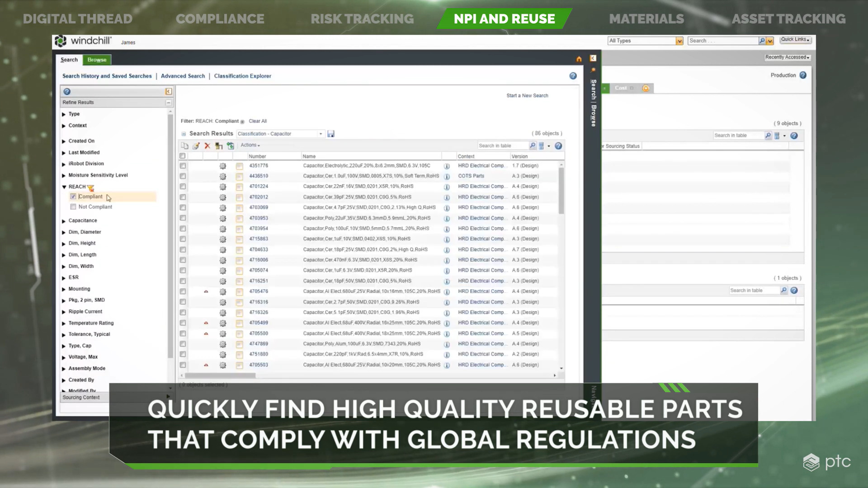Open the table view settings icon

pyautogui.click(x=541, y=145)
